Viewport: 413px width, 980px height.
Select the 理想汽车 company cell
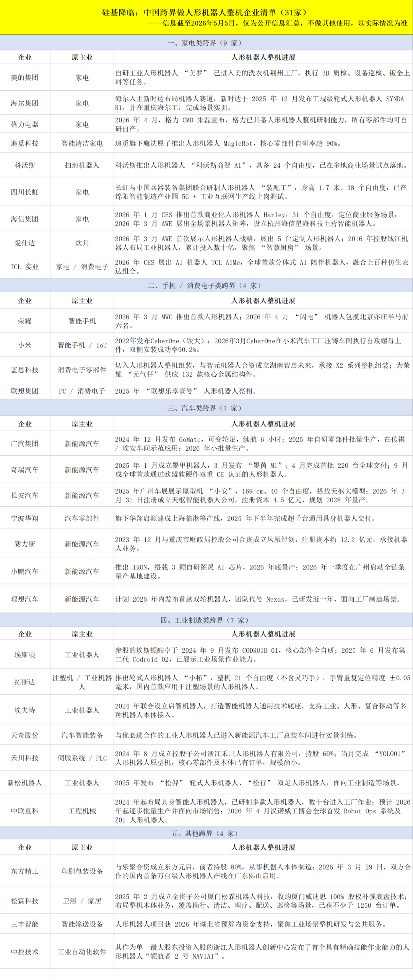coord(25,599)
